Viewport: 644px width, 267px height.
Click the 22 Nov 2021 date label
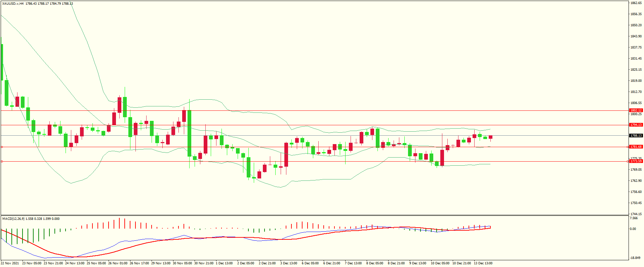pyautogui.click(x=10, y=263)
